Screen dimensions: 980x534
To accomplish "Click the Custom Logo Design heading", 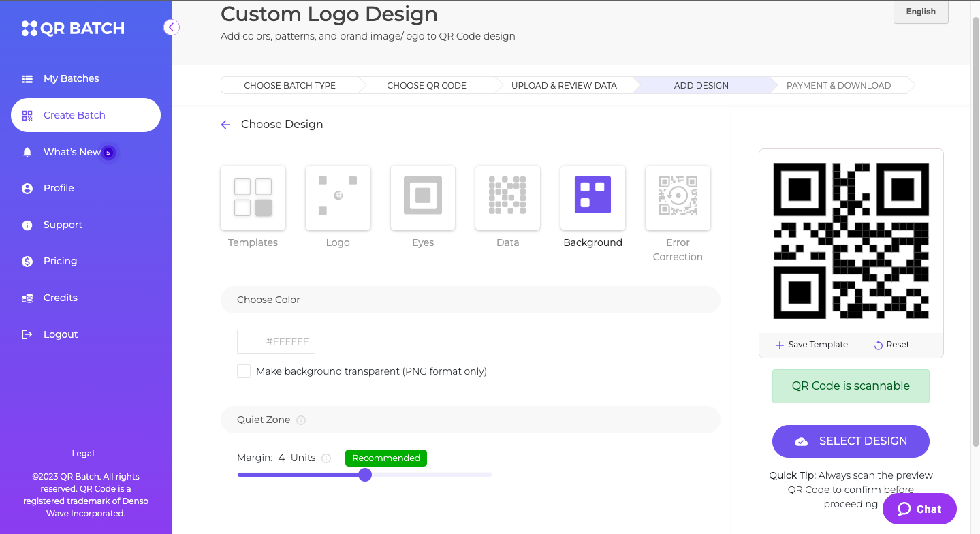I will [x=329, y=14].
